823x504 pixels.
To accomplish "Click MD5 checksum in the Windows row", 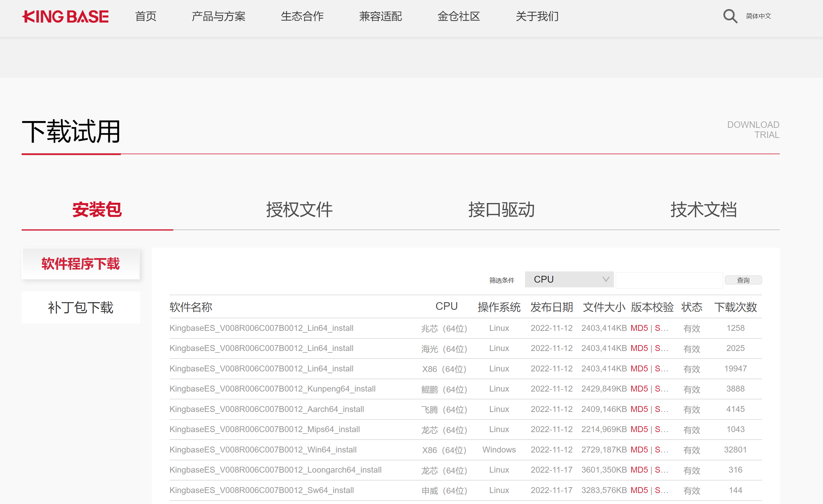I will (x=639, y=450).
